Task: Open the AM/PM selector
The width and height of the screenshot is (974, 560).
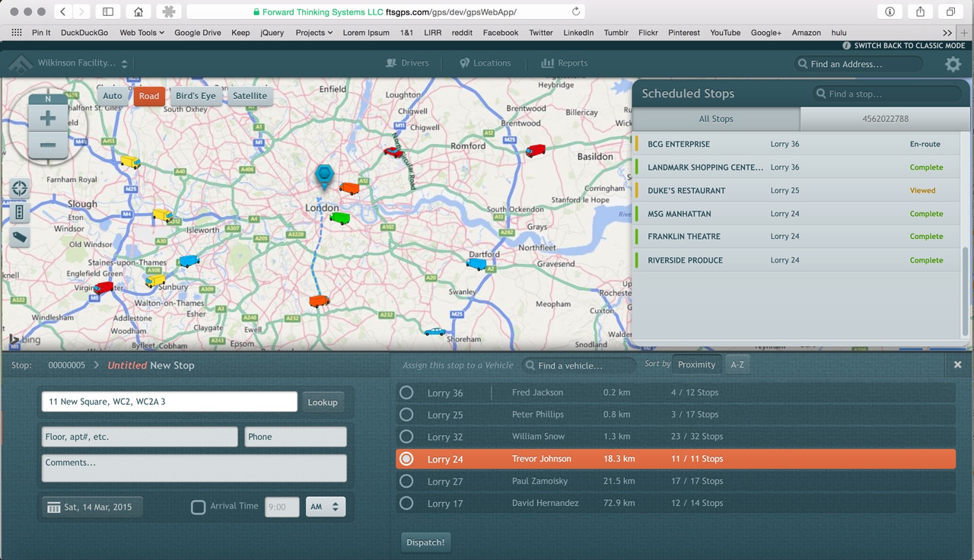Action: click(x=326, y=507)
